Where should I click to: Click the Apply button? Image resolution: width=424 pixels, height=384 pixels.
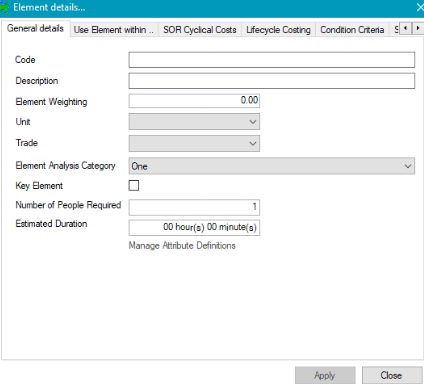(325, 375)
